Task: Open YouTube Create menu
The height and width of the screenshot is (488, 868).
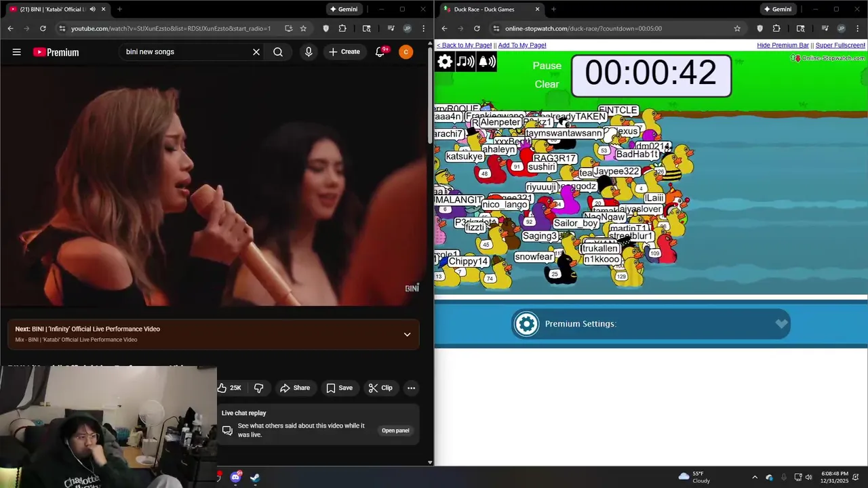Action: point(344,52)
